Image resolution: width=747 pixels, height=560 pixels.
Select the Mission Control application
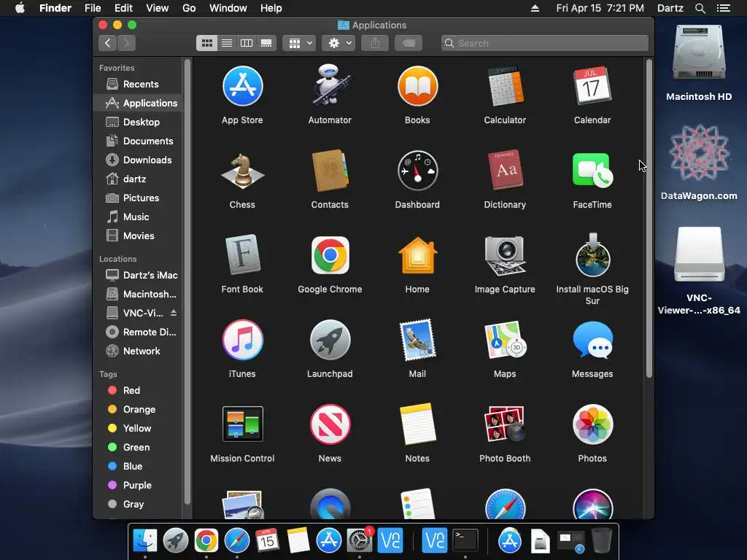pos(242,424)
